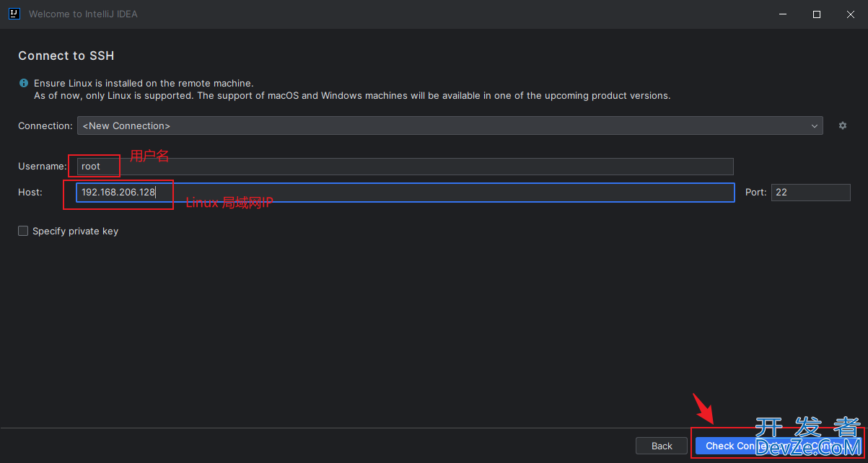Click the "Connect to SSH" heading
868x463 pixels.
tap(66, 56)
